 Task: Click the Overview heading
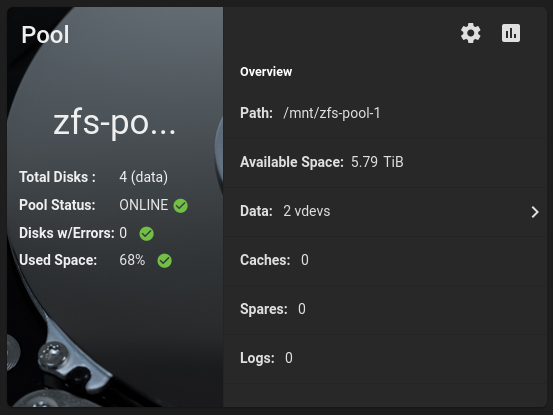[266, 72]
